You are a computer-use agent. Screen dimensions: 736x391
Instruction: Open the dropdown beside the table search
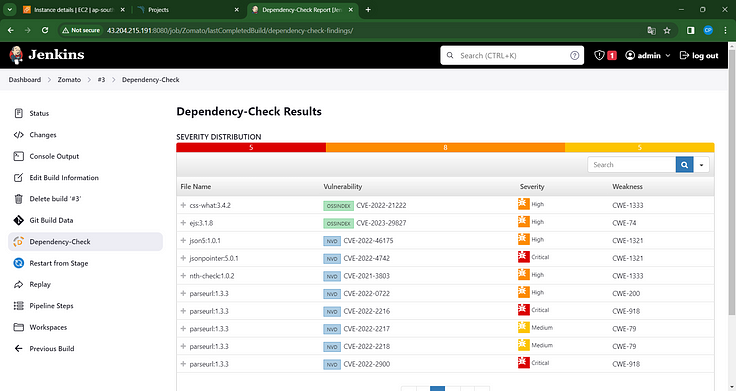click(x=701, y=165)
